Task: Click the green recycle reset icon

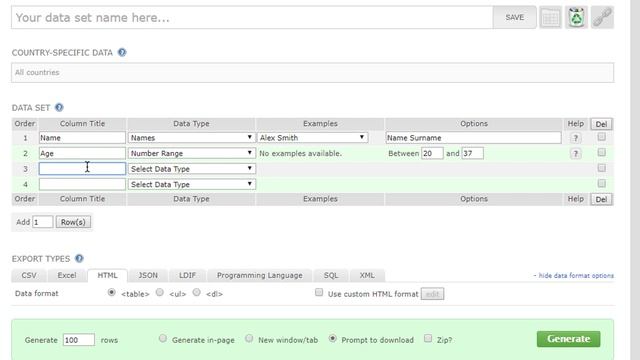Action: pyautogui.click(x=576, y=18)
